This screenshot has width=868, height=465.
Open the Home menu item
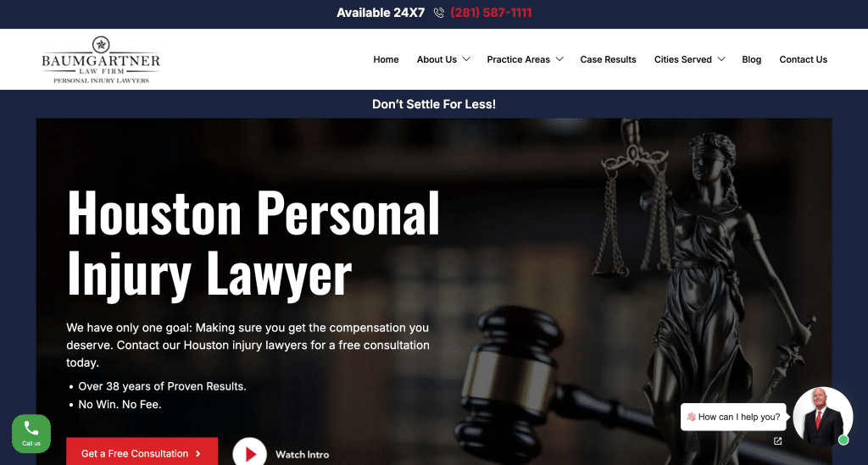[386, 59]
